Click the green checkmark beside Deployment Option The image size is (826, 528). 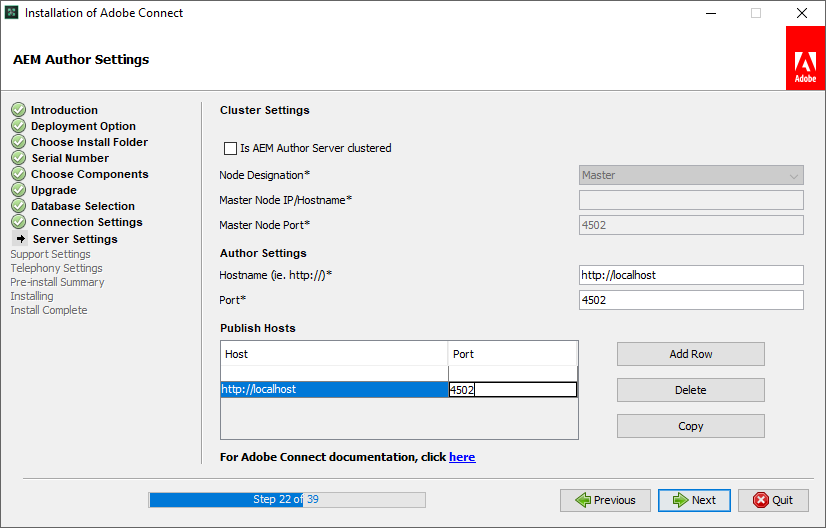click(18, 125)
